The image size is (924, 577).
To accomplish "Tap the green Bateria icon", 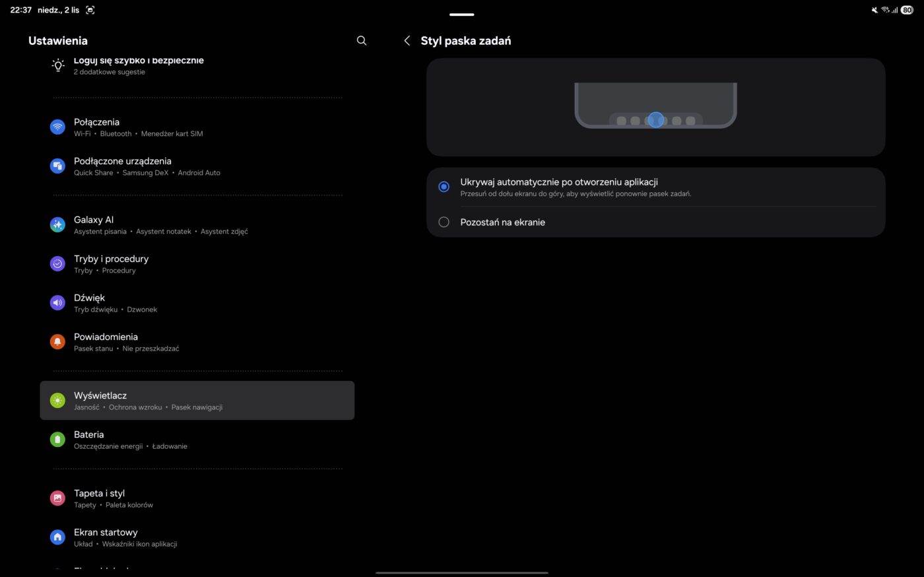I will [x=58, y=439].
